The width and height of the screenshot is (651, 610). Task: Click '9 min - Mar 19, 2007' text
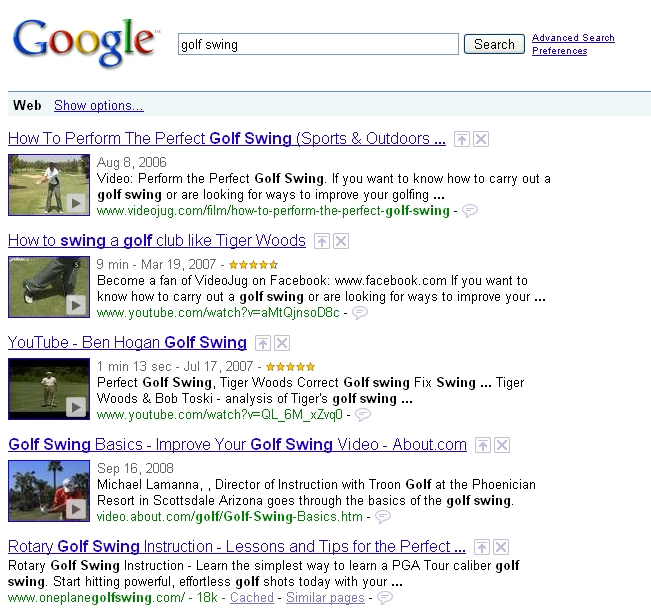tap(156, 264)
